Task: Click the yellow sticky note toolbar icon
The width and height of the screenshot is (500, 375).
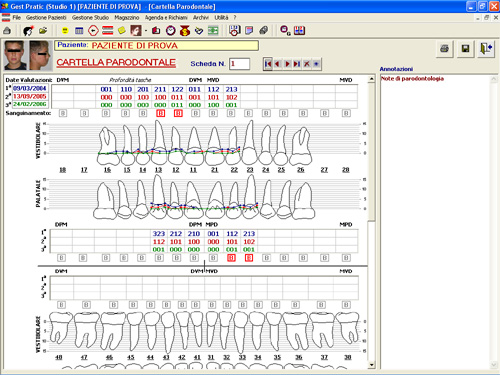Action: tap(122, 31)
